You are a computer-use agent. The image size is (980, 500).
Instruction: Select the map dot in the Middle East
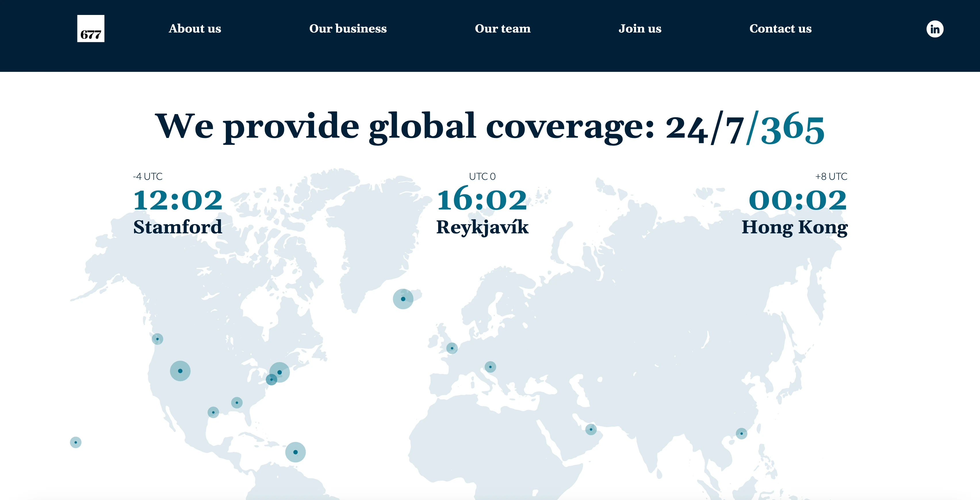tap(591, 429)
